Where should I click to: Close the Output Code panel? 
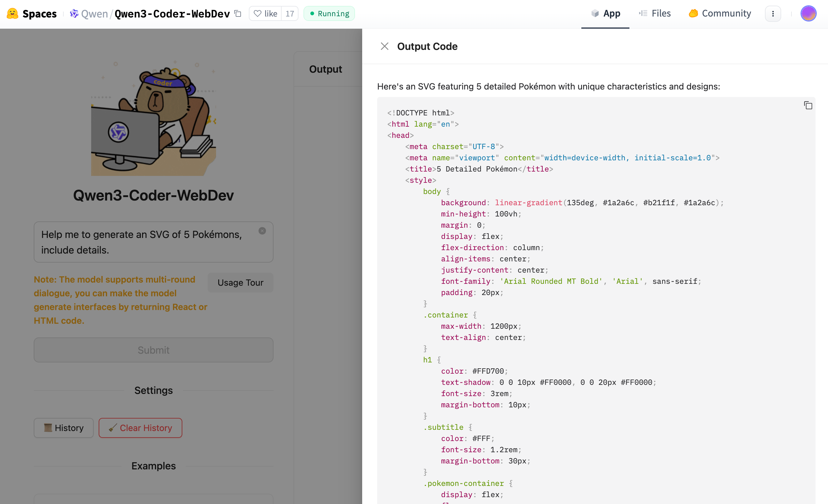click(384, 46)
